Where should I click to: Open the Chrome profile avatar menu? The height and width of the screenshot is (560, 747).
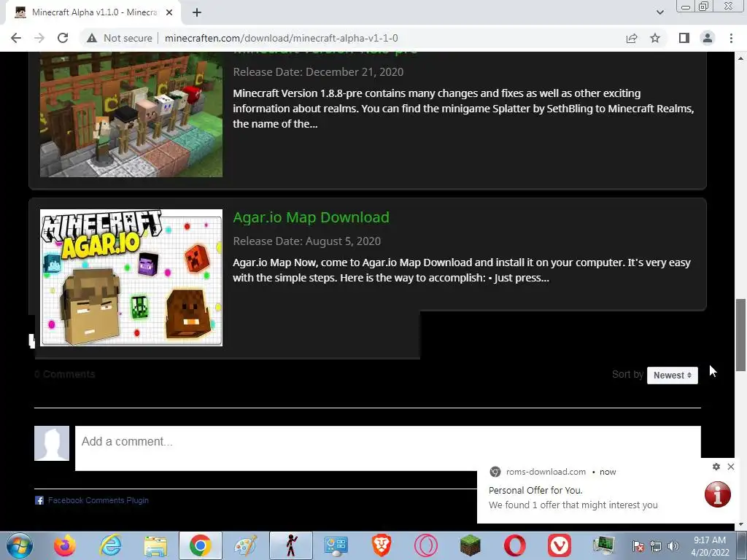708,38
